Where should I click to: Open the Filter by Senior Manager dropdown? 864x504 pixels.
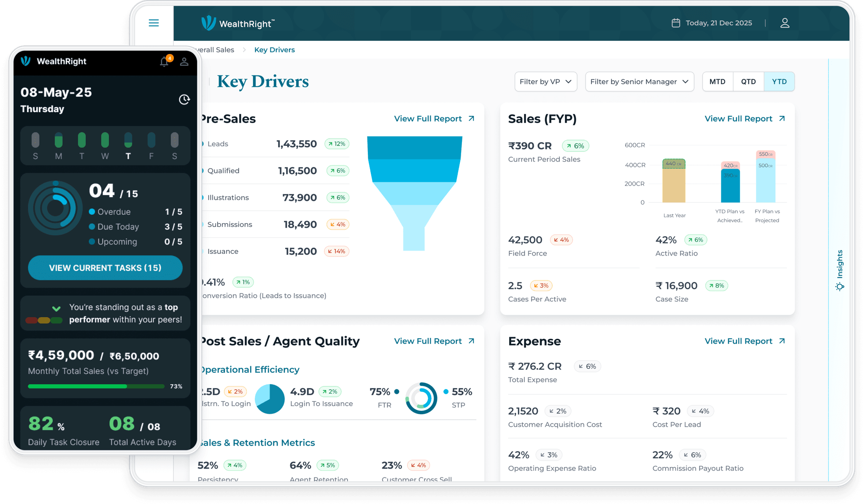click(x=640, y=81)
